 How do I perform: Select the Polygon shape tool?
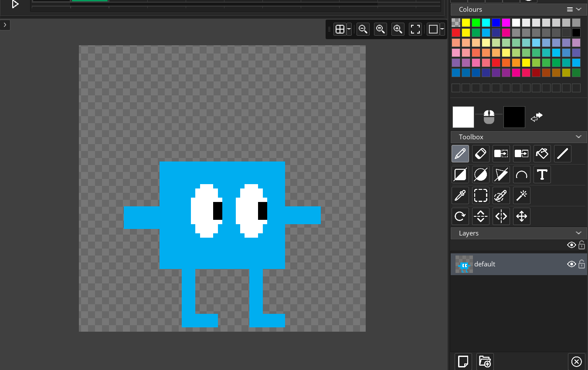[x=501, y=175]
